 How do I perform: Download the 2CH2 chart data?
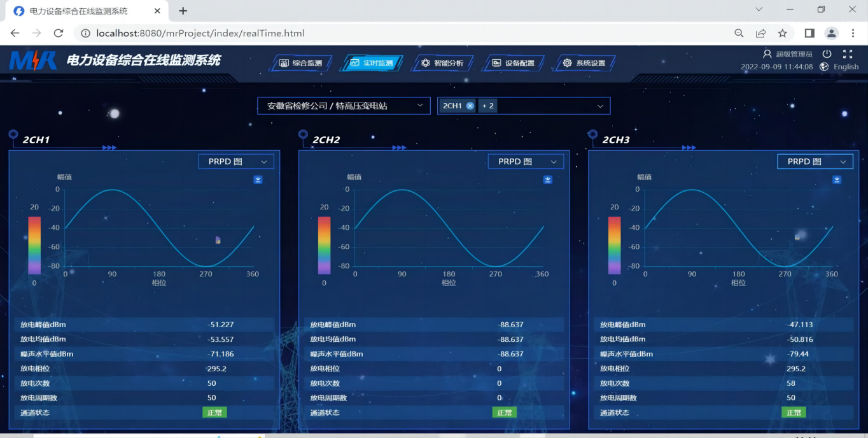click(548, 180)
